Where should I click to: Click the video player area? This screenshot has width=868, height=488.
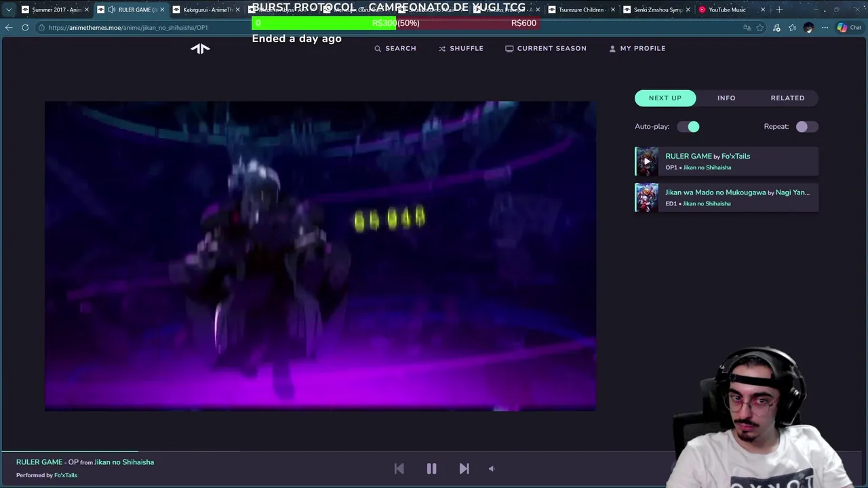click(x=320, y=256)
